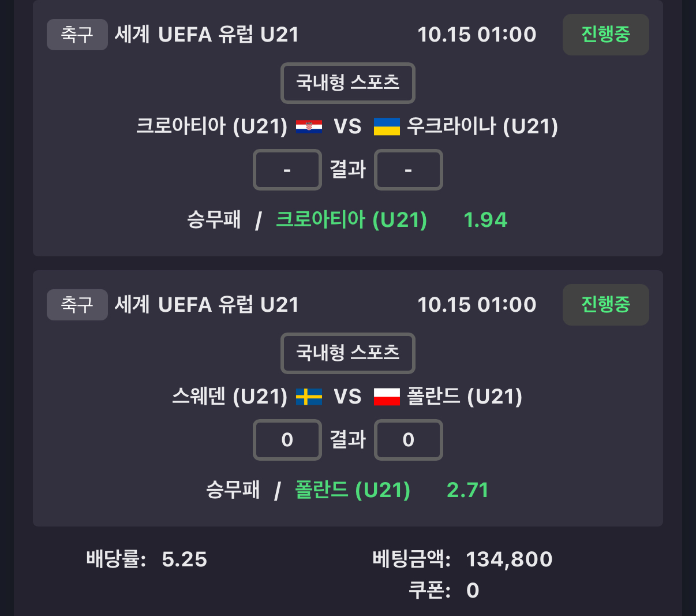
Task: Click the 1.94 odds value
Action: tap(485, 220)
